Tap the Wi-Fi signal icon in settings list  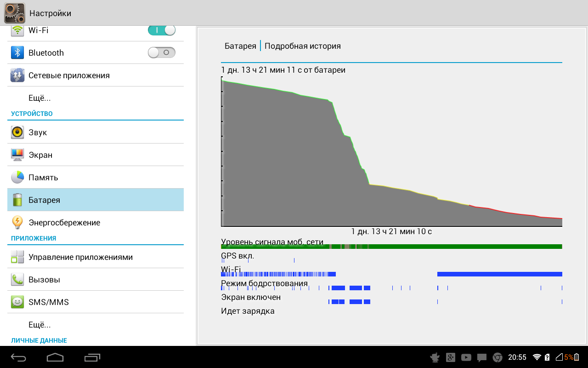tap(17, 30)
